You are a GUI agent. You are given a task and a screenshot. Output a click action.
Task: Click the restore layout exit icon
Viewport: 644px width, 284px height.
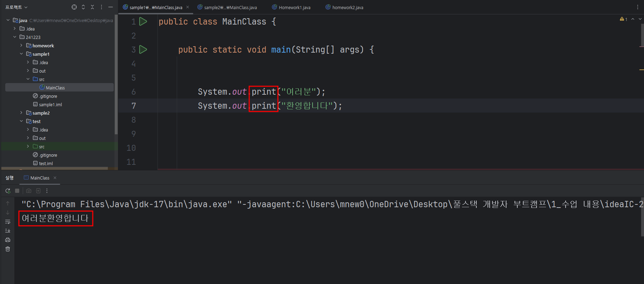[38, 191]
